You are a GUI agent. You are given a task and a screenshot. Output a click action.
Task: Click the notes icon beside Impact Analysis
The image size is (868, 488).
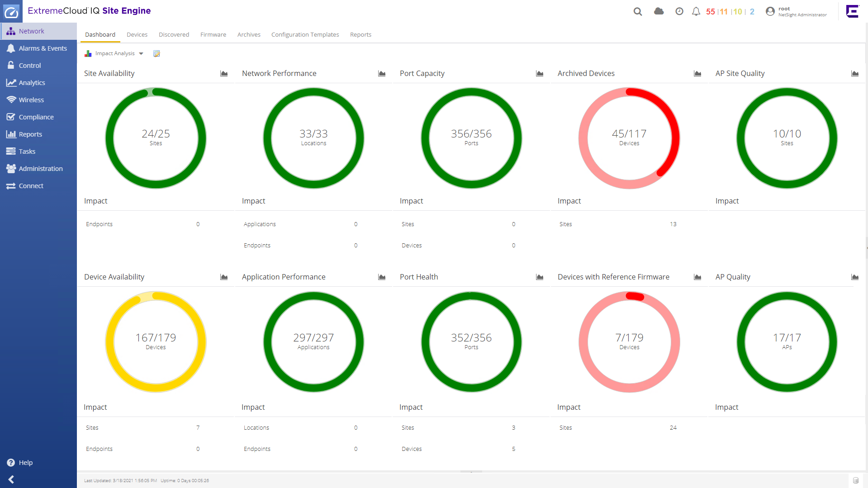pos(157,53)
